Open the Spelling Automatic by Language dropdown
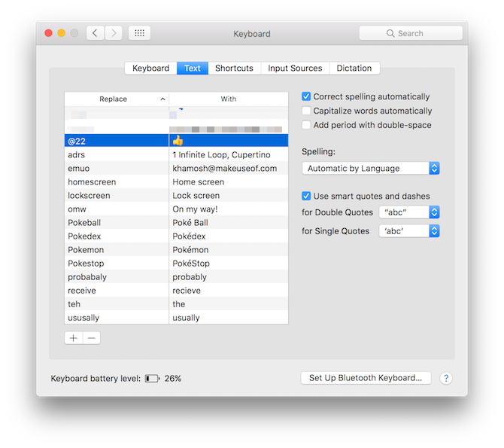Viewport: 504px width, 448px height. point(371,169)
